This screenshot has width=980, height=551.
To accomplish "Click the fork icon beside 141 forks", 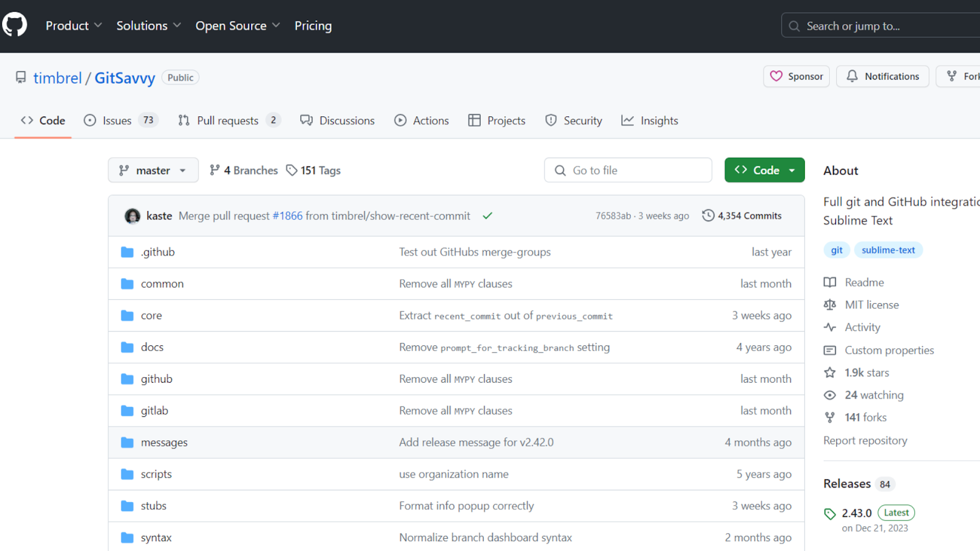I will click(830, 418).
